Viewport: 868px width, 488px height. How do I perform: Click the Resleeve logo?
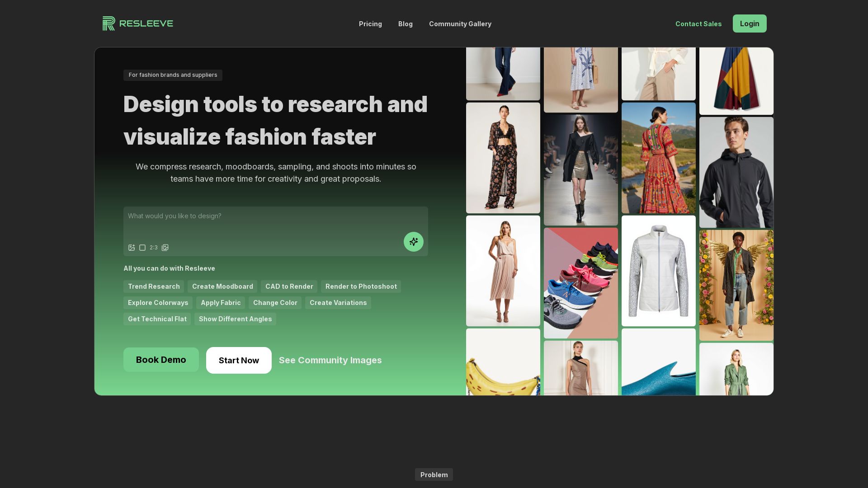137,23
